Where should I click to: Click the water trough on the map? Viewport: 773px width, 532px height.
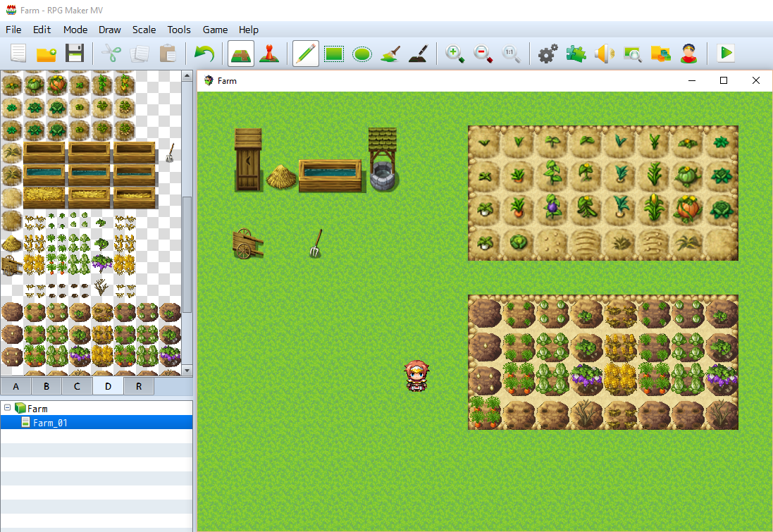click(332, 175)
